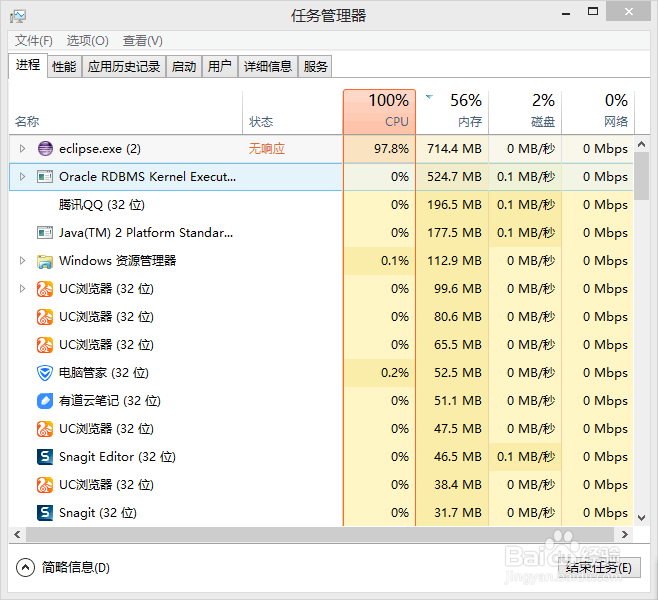Expand the first UC浏览器 process group
This screenshot has height=600, width=658.
(23, 289)
